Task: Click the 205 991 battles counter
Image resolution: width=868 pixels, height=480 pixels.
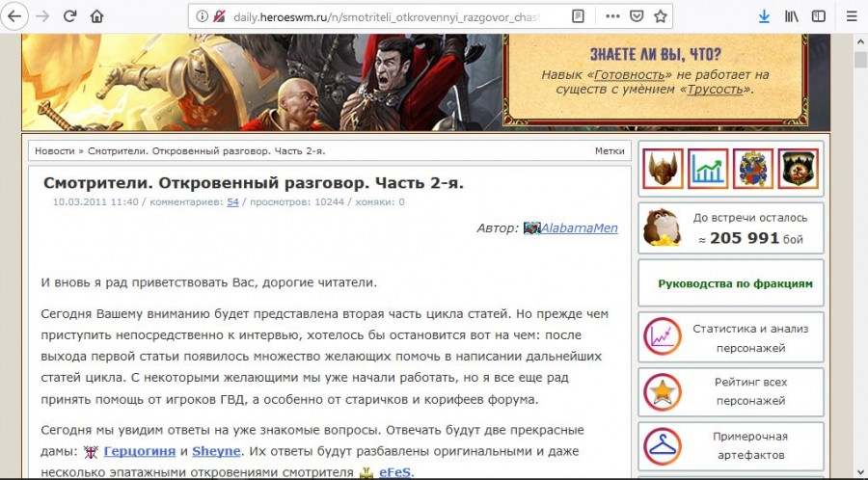Action: (744, 238)
